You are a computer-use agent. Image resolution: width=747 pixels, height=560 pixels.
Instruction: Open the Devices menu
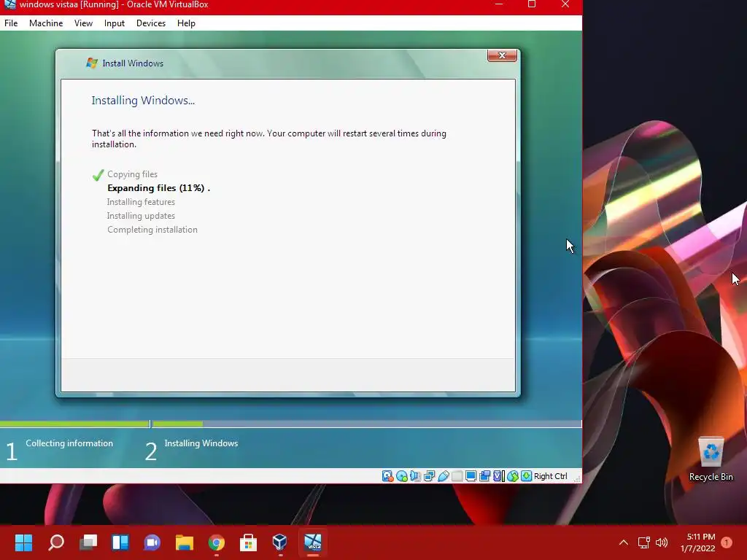tap(151, 23)
